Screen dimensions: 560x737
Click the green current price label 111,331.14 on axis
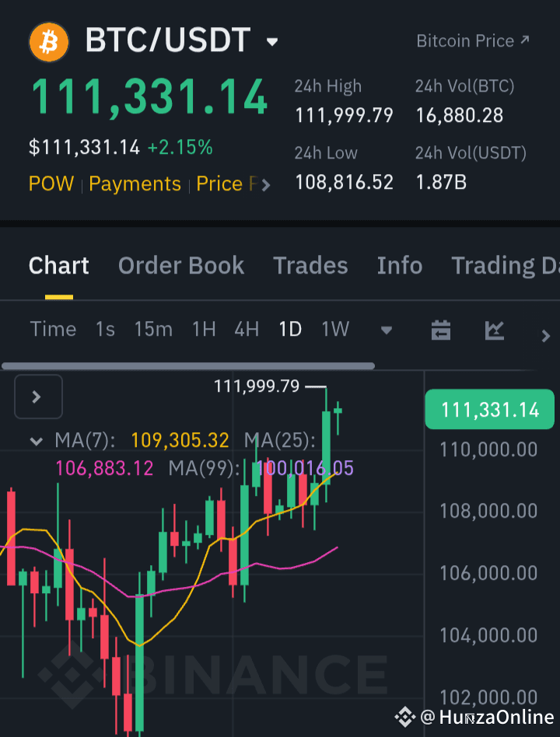(x=489, y=410)
